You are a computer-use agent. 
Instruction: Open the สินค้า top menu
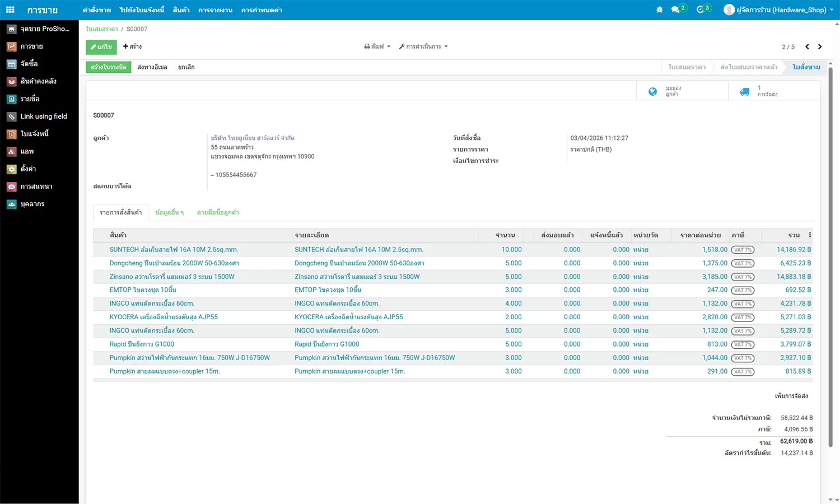click(181, 10)
